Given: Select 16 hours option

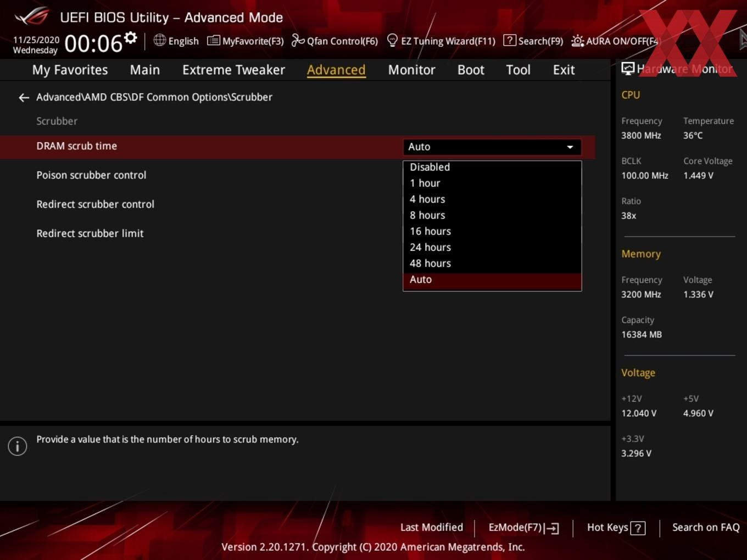Looking at the screenshot, I should click(x=492, y=231).
